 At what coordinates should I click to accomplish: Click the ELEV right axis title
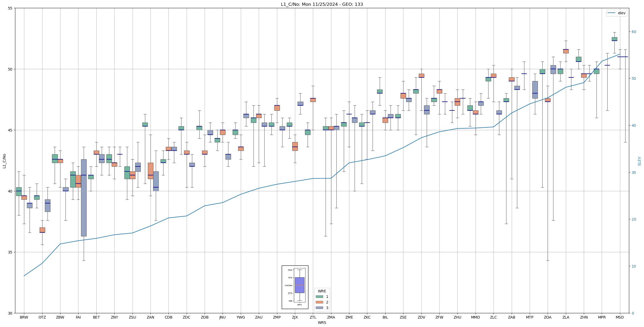(x=639, y=161)
